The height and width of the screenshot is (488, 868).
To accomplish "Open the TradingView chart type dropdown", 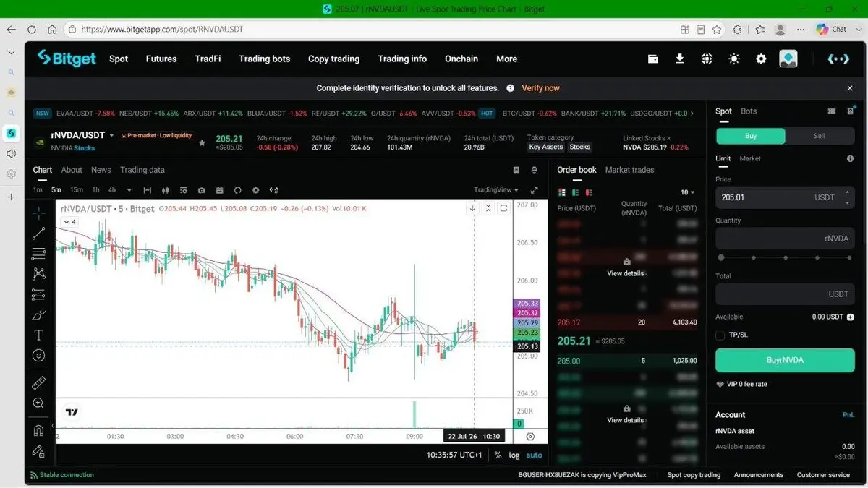I will click(496, 190).
